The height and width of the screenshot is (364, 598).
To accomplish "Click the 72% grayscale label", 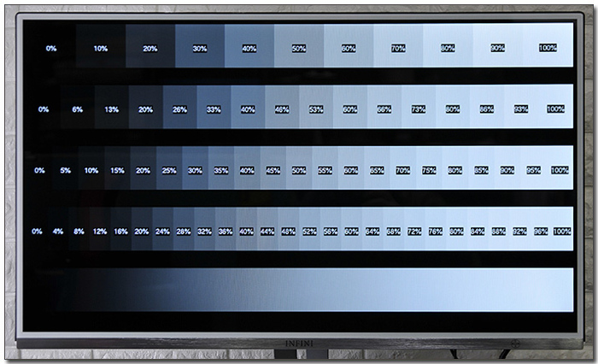I will tap(414, 232).
